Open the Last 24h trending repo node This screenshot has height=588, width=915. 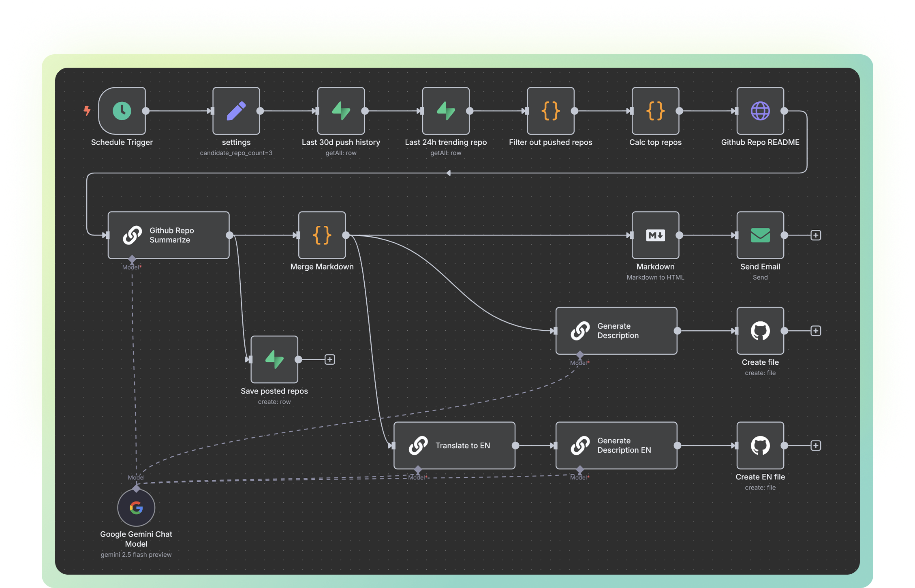pos(446,111)
